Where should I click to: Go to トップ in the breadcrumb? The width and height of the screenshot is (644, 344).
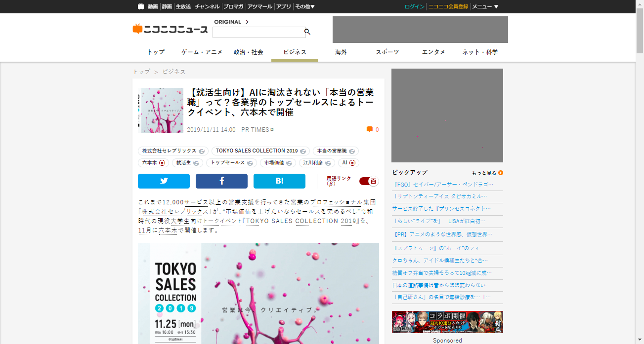(x=141, y=72)
